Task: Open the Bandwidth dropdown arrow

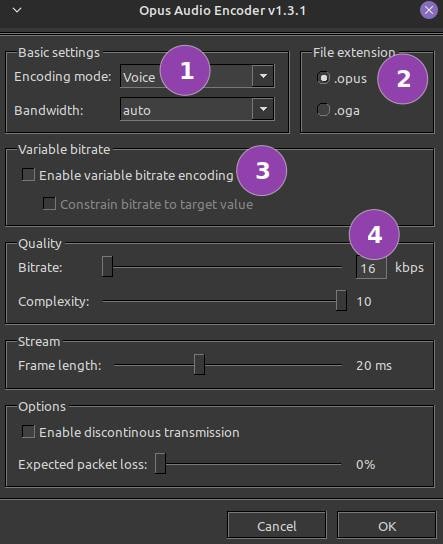Action: click(x=263, y=109)
